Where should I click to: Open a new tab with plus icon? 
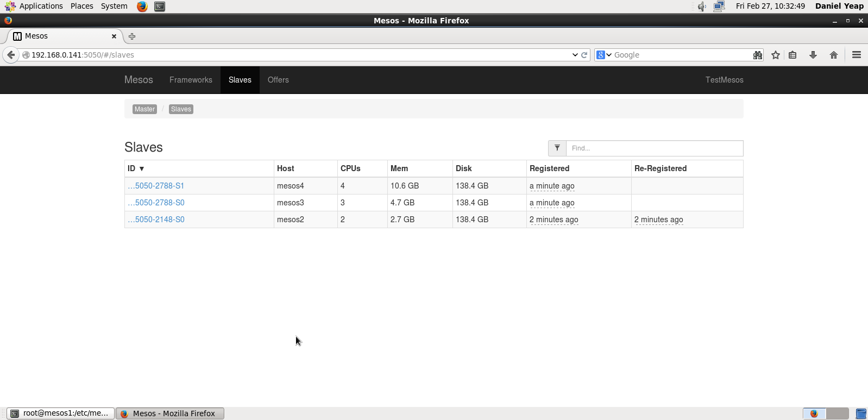pos(132,36)
